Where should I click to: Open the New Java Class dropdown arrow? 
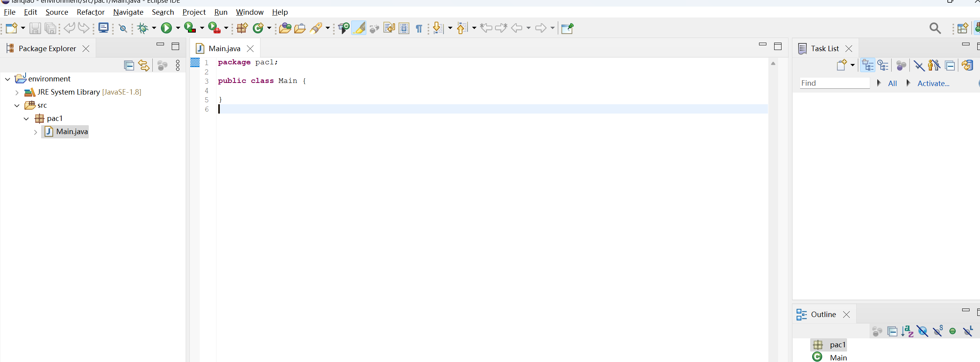(269, 28)
